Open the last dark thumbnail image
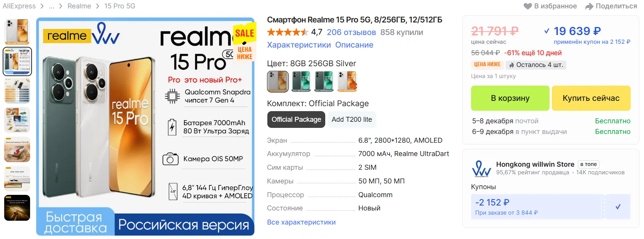This screenshot has width=644, height=239. [17, 208]
